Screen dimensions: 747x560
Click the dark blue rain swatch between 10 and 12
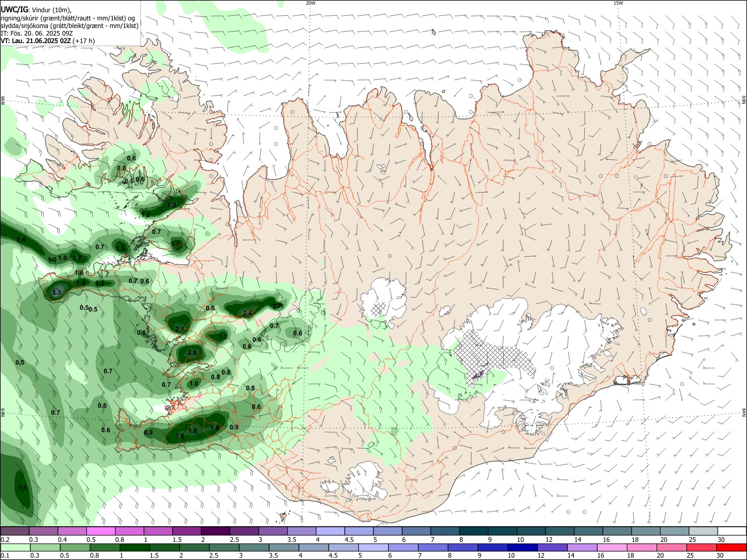point(521,548)
